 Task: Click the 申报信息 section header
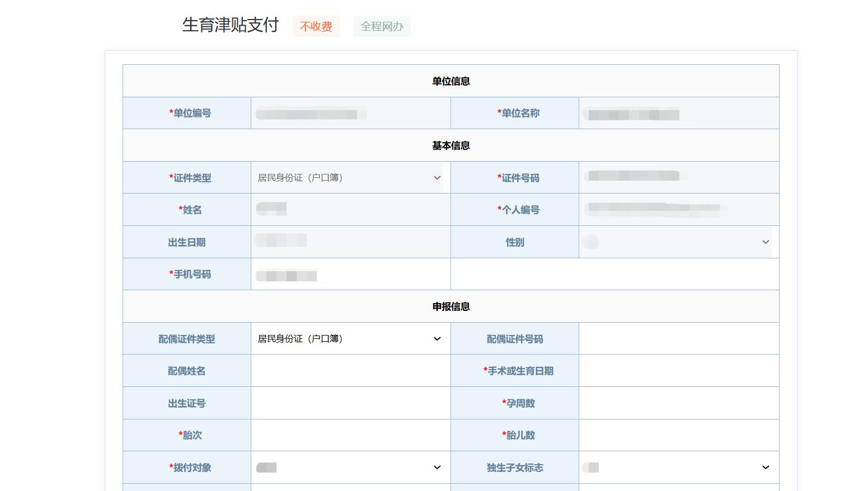pos(451,306)
